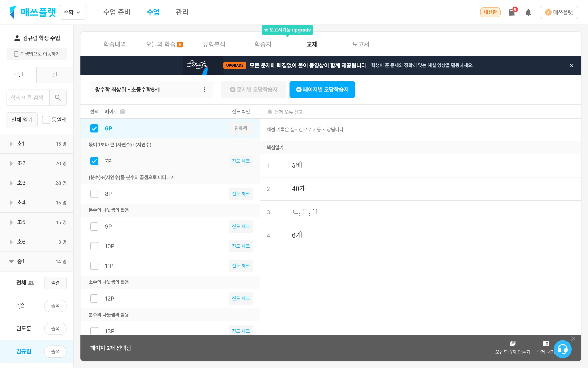Open the three-dot menu for 왕수학 최상위
The image size is (588, 368).
coord(205,90)
